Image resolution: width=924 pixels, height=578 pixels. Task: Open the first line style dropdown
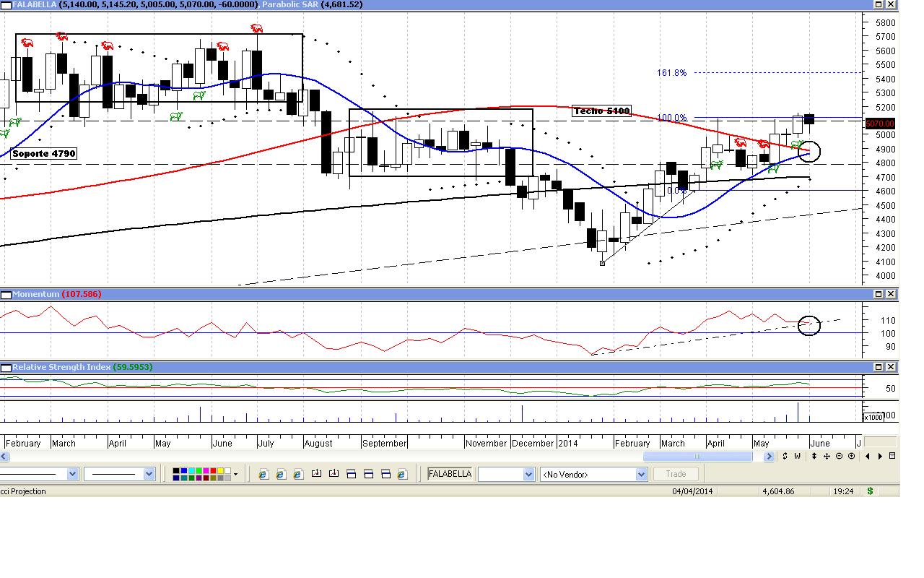click(72, 474)
